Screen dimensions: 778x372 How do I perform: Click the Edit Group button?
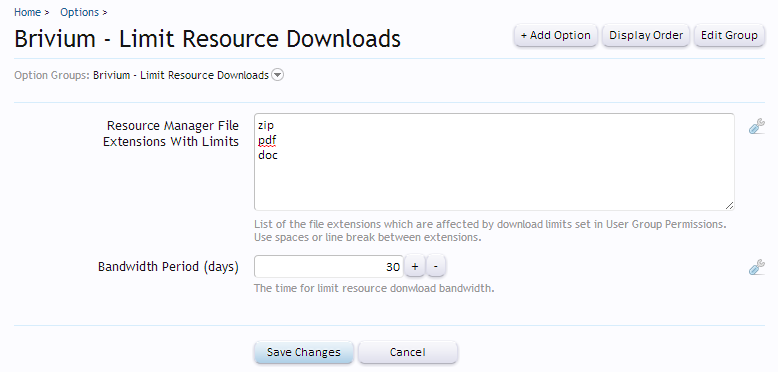pos(729,35)
